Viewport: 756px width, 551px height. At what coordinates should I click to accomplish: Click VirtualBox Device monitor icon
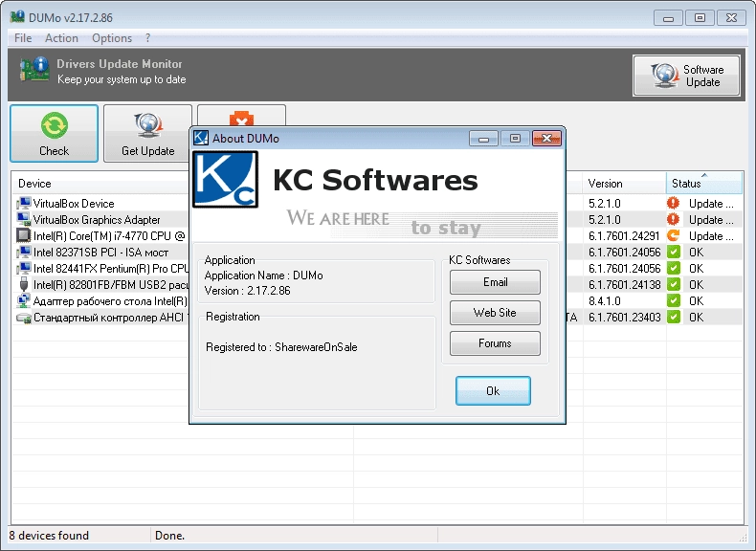[x=23, y=204]
